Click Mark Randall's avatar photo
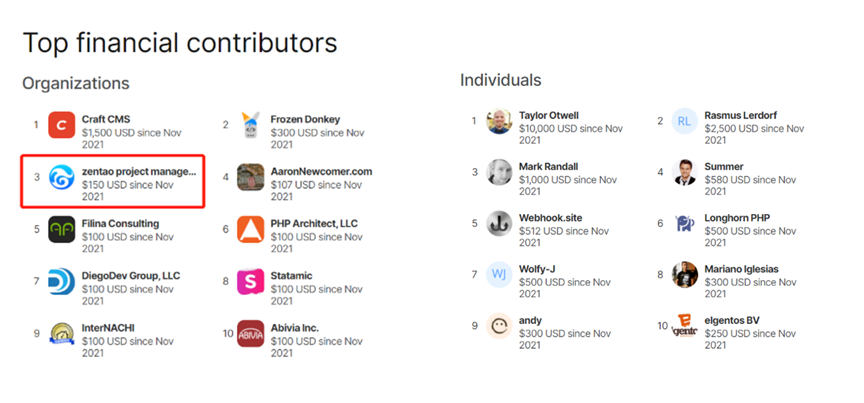Image resolution: width=864 pixels, height=403 pixels. (x=499, y=172)
